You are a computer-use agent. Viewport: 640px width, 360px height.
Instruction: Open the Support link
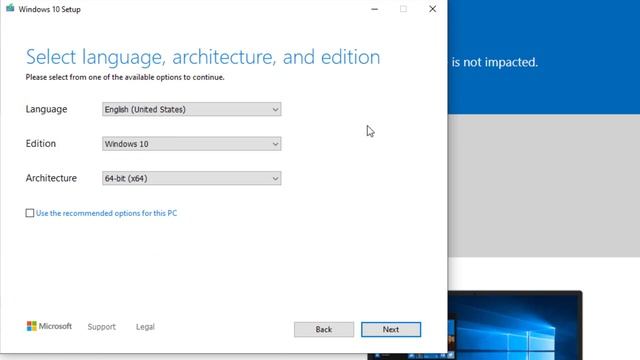tap(102, 327)
